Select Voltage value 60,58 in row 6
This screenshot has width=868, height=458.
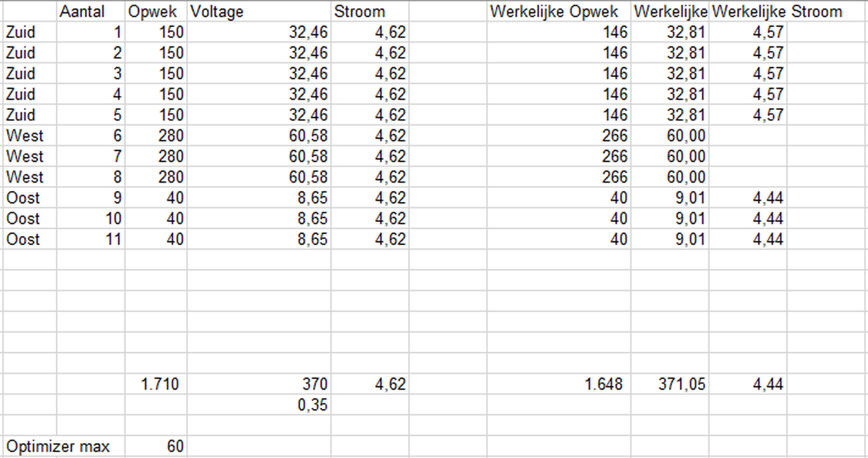coord(259,136)
